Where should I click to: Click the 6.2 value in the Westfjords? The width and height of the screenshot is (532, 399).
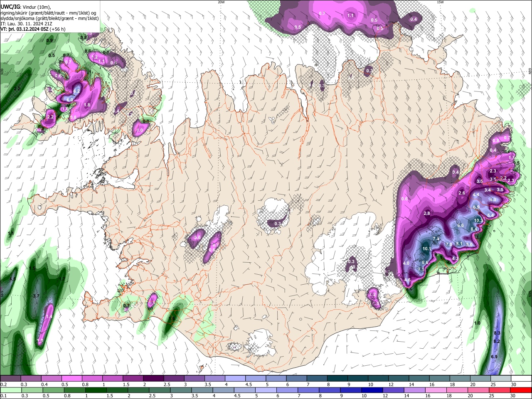76,91
